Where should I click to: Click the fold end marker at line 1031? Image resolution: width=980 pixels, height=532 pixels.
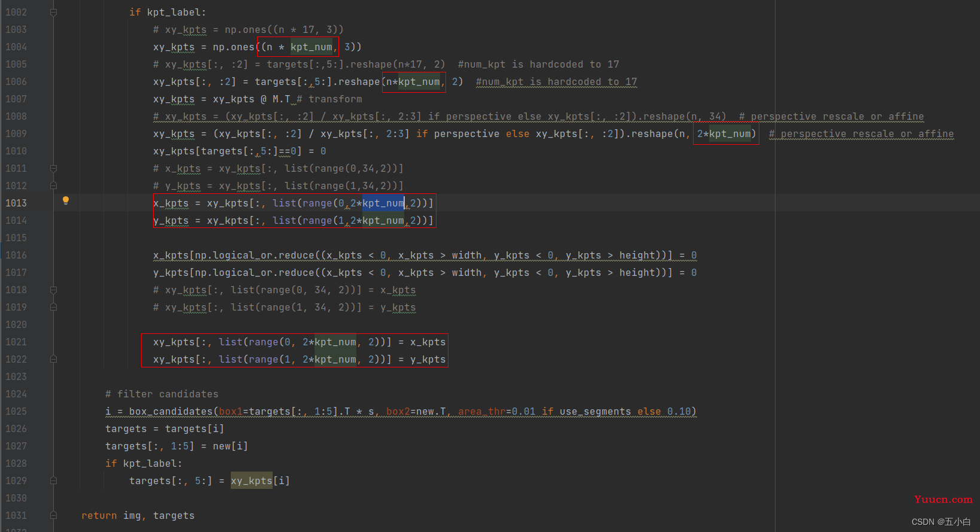pyautogui.click(x=53, y=515)
